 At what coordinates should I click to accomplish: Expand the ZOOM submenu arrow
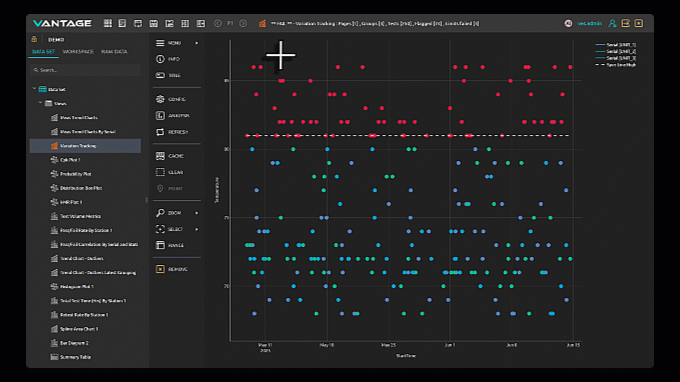(x=197, y=213)
